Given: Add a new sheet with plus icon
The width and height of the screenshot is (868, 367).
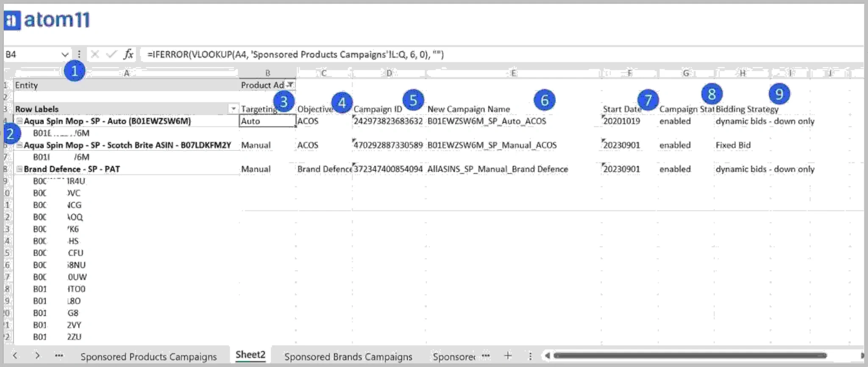Looking at the screenshot, I should [508, 356].
